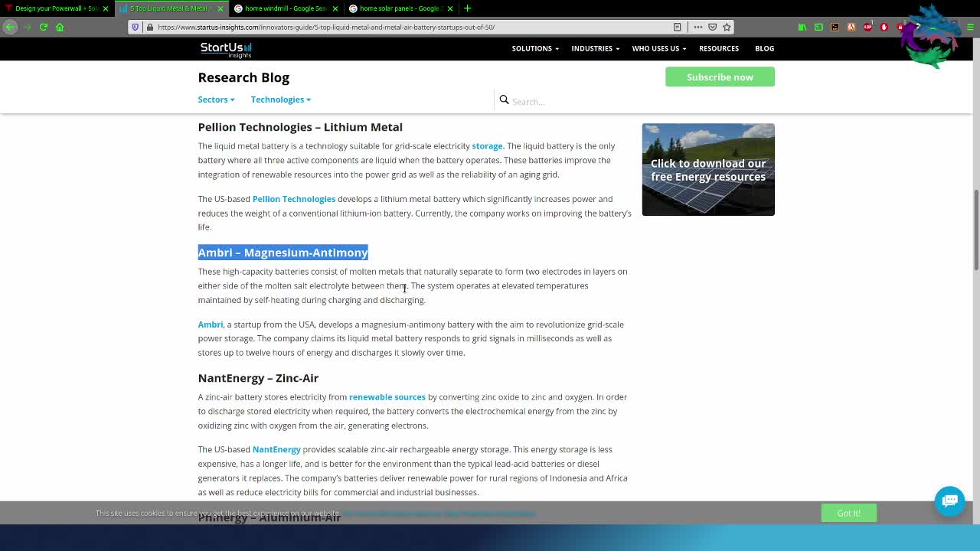Open the red circular extension icon next to ABP
The width and height of the screenshot is (980, 551).
click(x=884, y=27)
